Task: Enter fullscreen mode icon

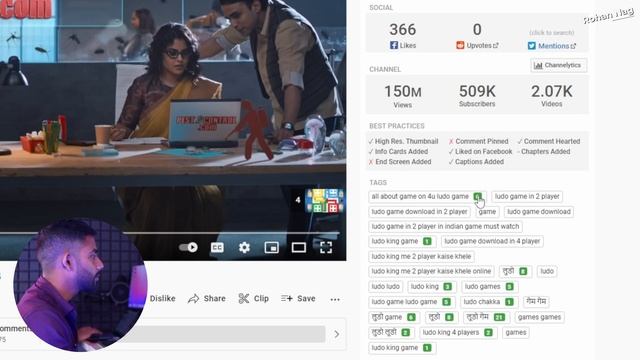Action: 326,247
